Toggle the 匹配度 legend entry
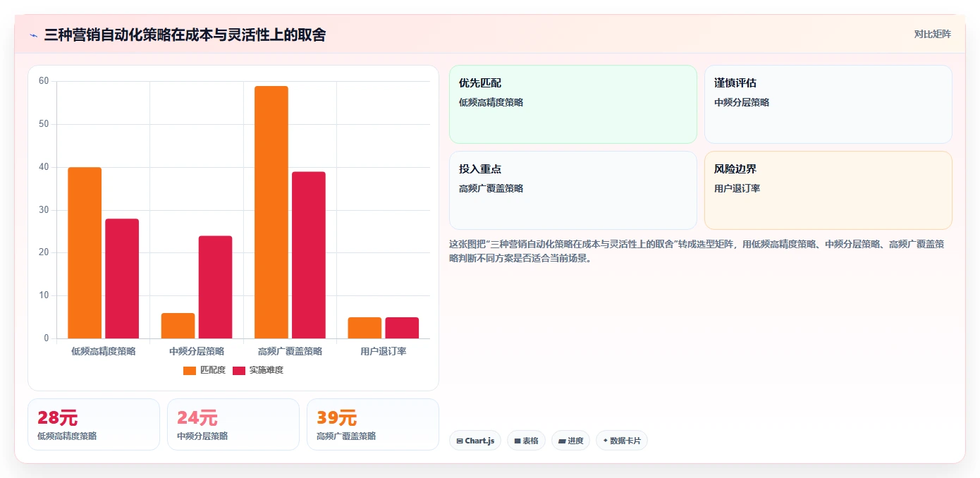The height and width of the screenshot is (478, 980). (x=204, y=370)
